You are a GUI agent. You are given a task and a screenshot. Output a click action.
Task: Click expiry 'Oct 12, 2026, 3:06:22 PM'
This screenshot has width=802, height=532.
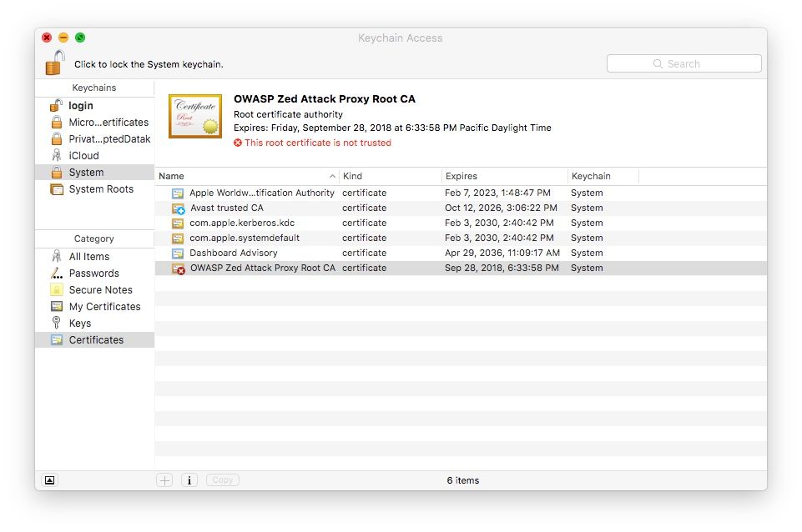click(501, 208)
